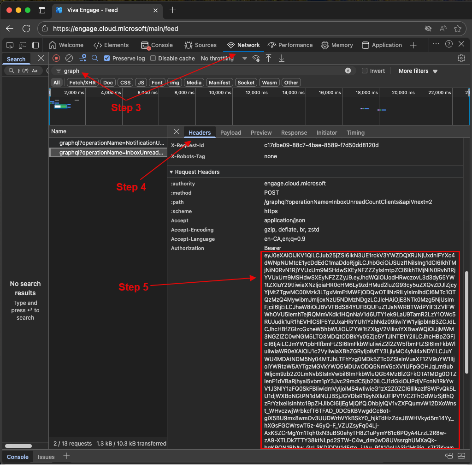Open a new browser tab

tap(172, 10)
